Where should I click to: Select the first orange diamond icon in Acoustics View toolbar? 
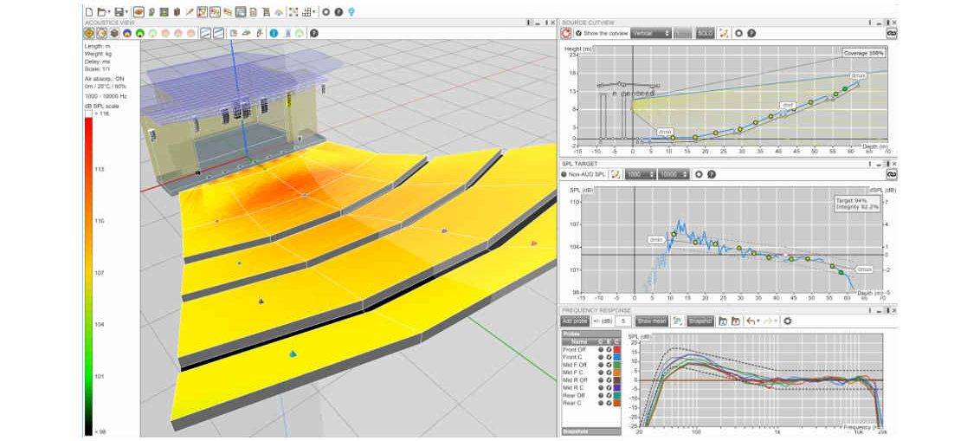point(89,33)
